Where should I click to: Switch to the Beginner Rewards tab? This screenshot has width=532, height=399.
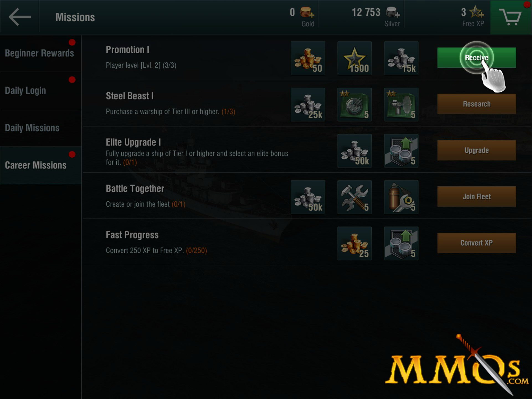[41, 53]
